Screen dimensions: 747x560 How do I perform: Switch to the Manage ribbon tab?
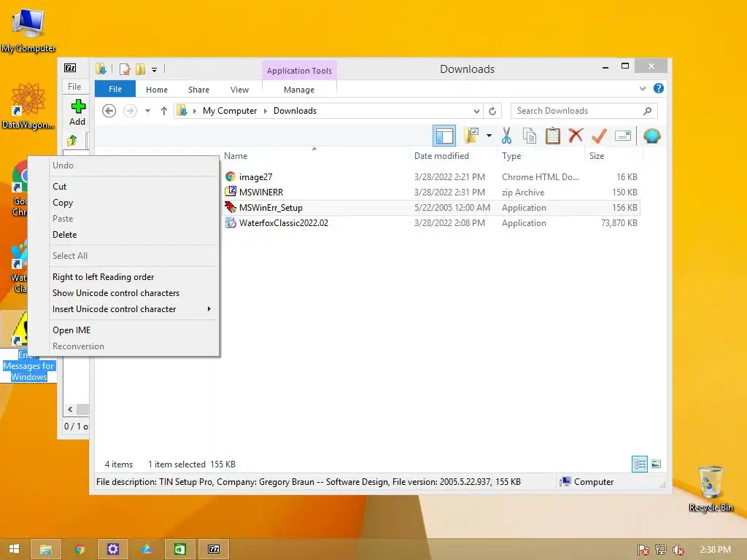(x=299, y=90)
